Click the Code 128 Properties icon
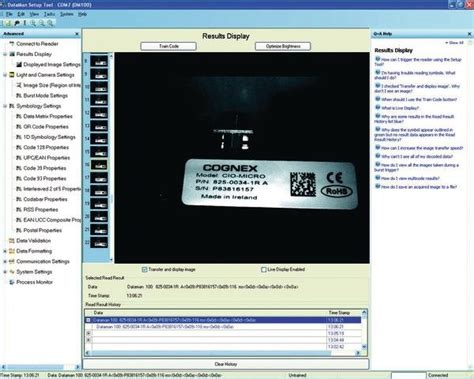474x379 pixels. (19, 147)
